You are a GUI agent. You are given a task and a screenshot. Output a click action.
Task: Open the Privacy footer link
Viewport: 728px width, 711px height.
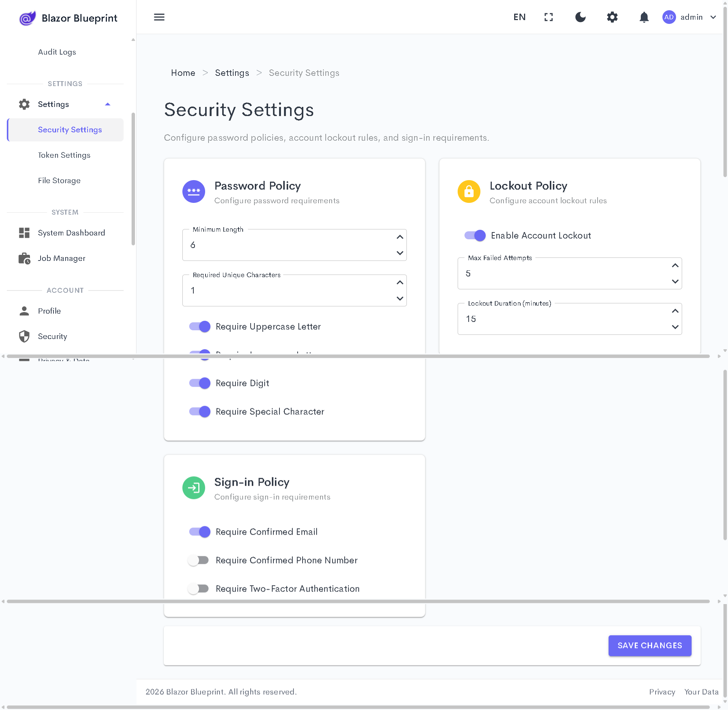[662, 692]
